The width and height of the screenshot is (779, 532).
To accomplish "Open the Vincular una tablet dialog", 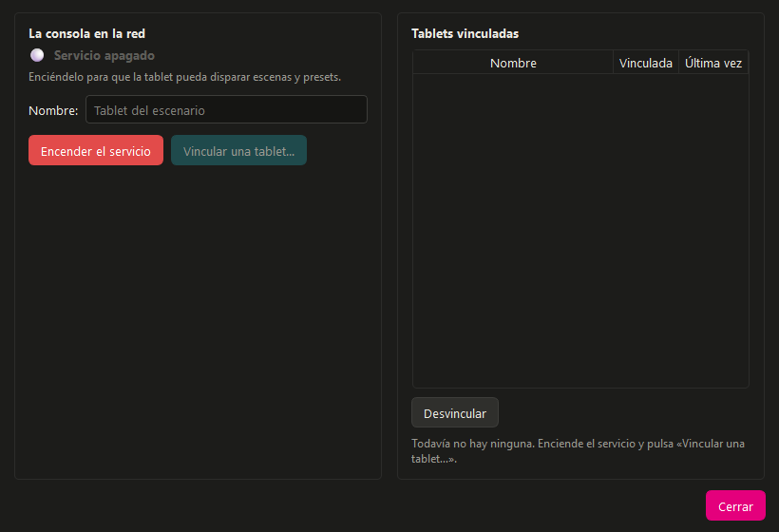I will click(239, 150).
